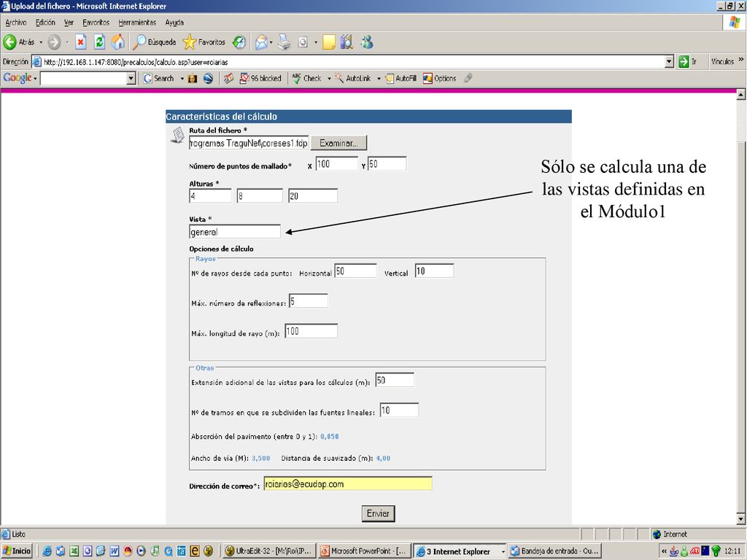Click the forward navigation arrow

coord(54,42)
